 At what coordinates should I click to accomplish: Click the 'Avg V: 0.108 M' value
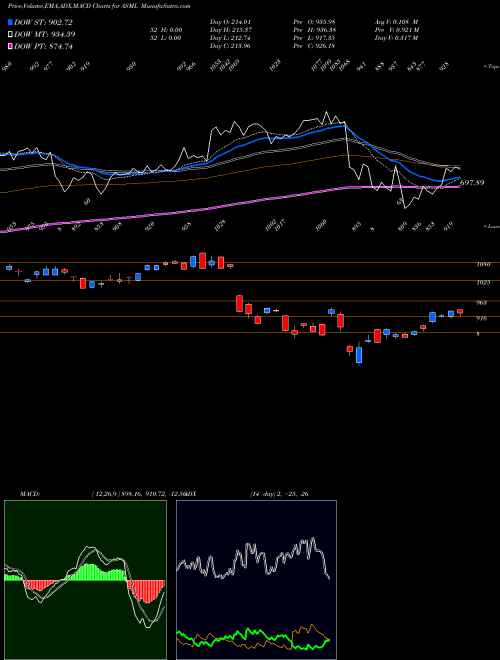click(396, 22)
